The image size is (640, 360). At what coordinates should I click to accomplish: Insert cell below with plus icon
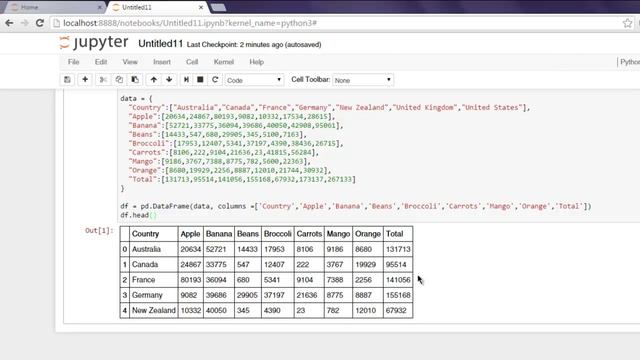click(x=85, y=80)
